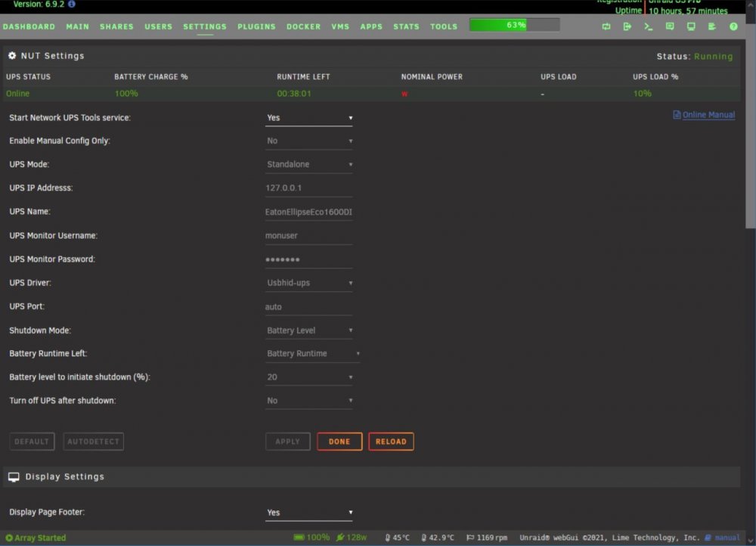Screen dimensions: 756x546
Task: Click the Display Settings monitor icon
Action: [14, 477]
